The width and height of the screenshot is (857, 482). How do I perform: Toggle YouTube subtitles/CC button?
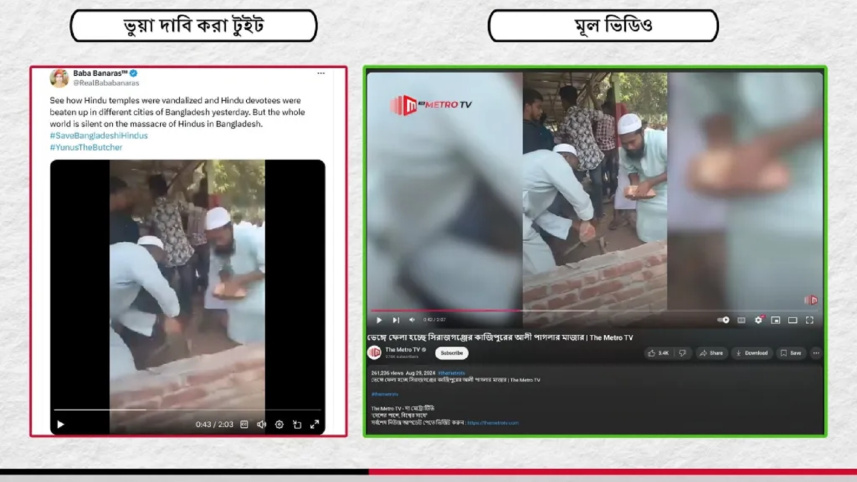pos(741,320)
